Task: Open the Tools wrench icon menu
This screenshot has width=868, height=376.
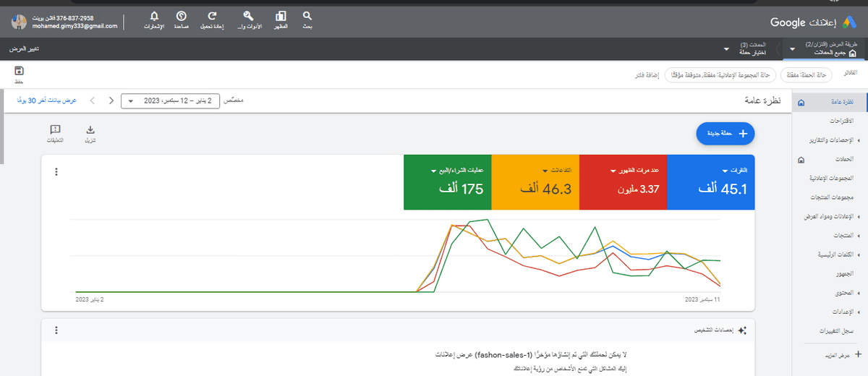Action: pos(249,17)
